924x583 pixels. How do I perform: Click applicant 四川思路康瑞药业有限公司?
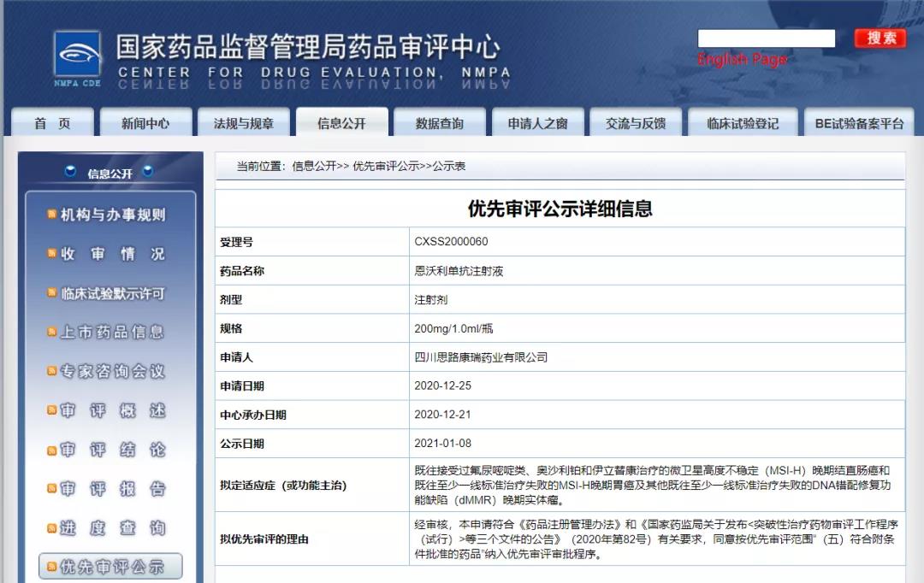pyautogui.click(x=481, y=357)
